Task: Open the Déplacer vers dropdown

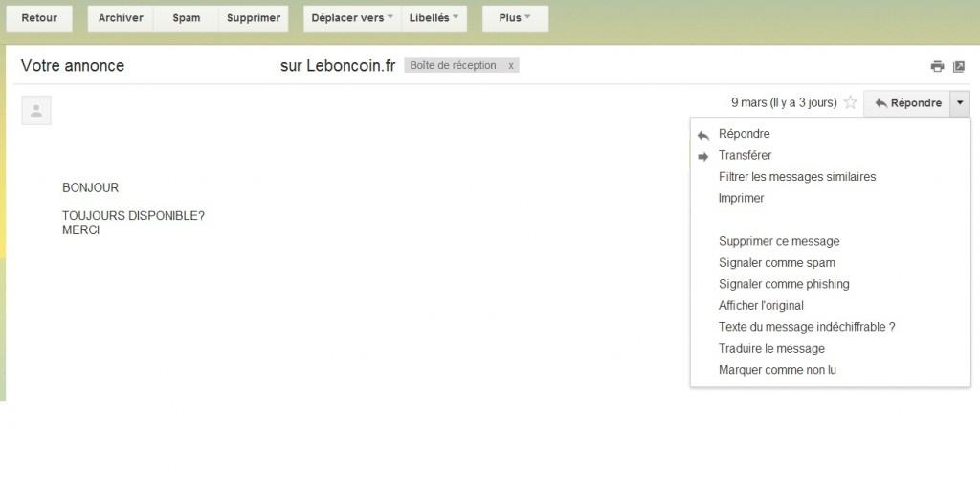Action: 352,18
